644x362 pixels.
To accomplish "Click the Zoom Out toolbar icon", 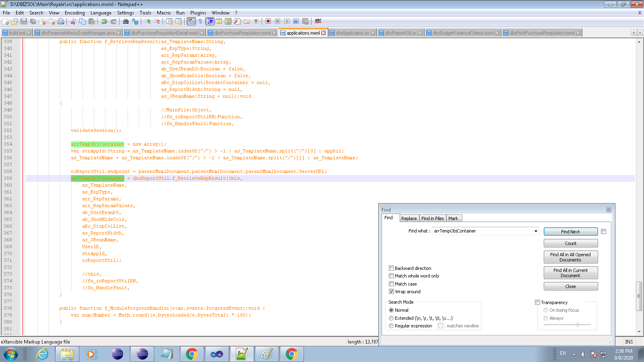I will pos(157,21).
